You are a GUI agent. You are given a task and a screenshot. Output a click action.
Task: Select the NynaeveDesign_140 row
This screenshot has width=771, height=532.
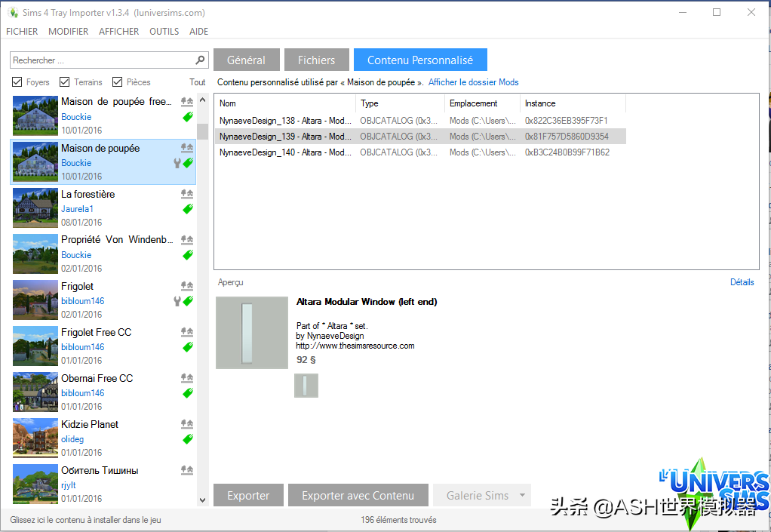420,152
